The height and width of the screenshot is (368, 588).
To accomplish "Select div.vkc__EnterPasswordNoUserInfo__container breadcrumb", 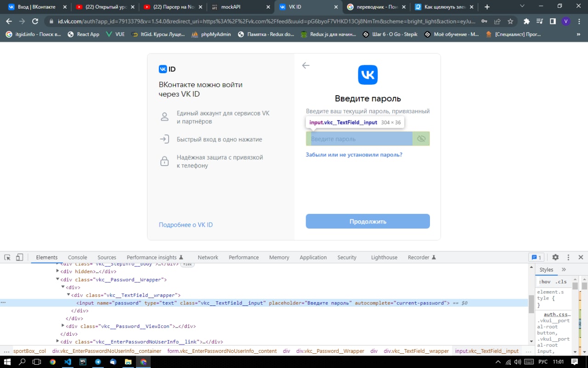I will 107,351.
